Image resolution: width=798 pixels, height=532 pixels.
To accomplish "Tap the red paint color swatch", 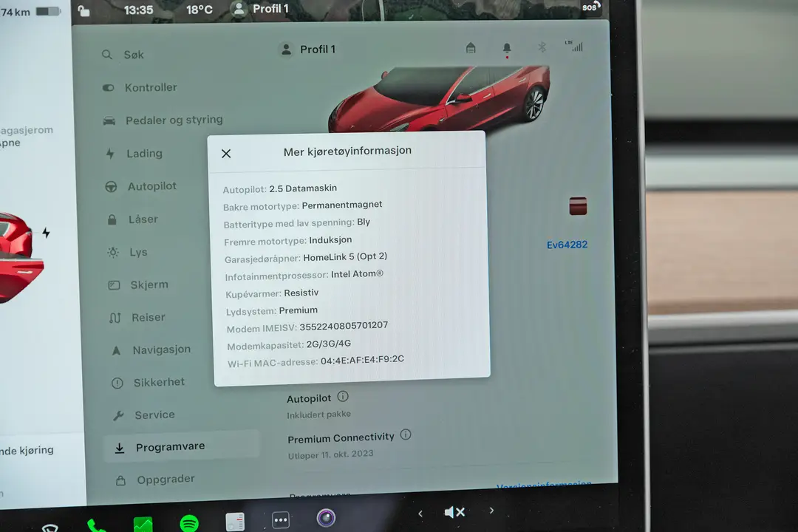I will click(x=578, y=206).
